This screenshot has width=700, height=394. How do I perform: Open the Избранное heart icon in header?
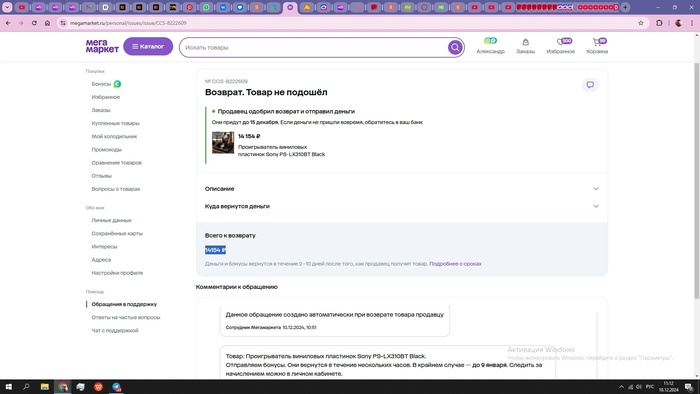(x=561, y=41)
